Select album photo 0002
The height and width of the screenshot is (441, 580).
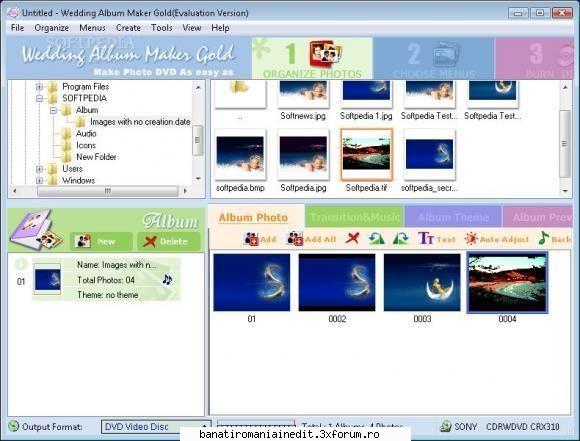point(337,282)
